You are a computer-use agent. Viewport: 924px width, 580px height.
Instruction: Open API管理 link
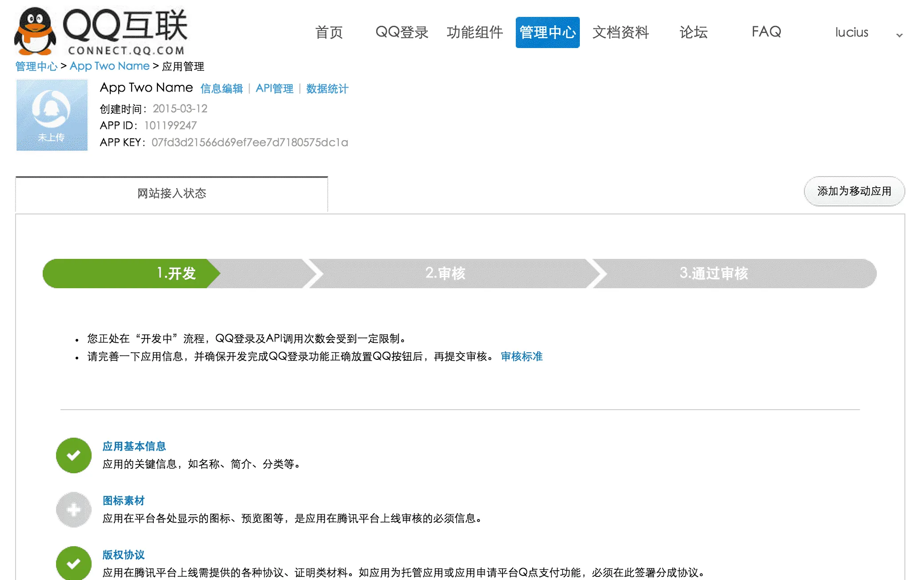point(274,89)
